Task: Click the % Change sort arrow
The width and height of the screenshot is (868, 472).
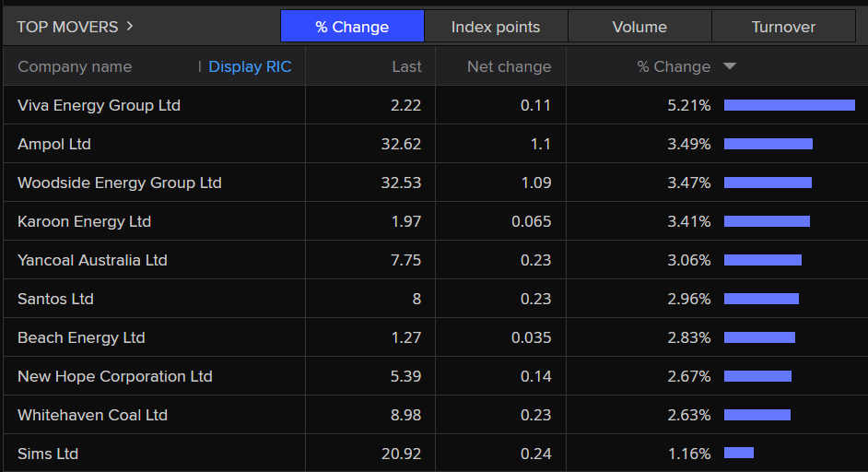Action: [x=730, y=66]
